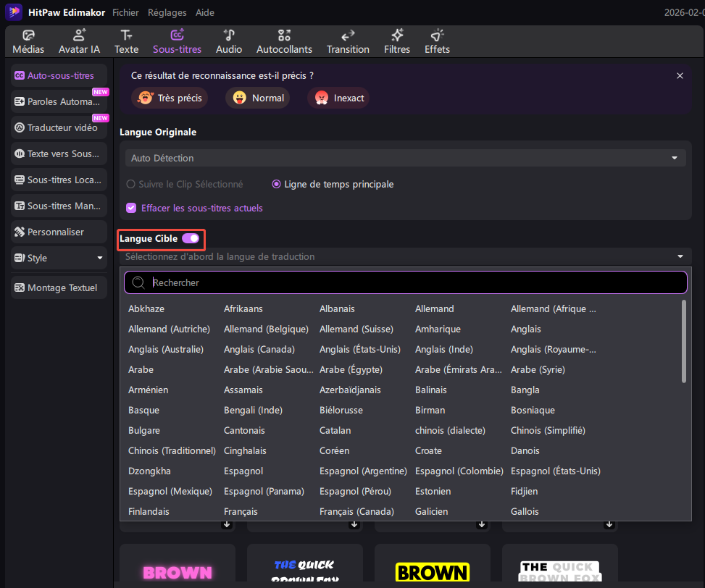Open the Médias panel icon
The image size is (705, 588).
coord(28,35)
